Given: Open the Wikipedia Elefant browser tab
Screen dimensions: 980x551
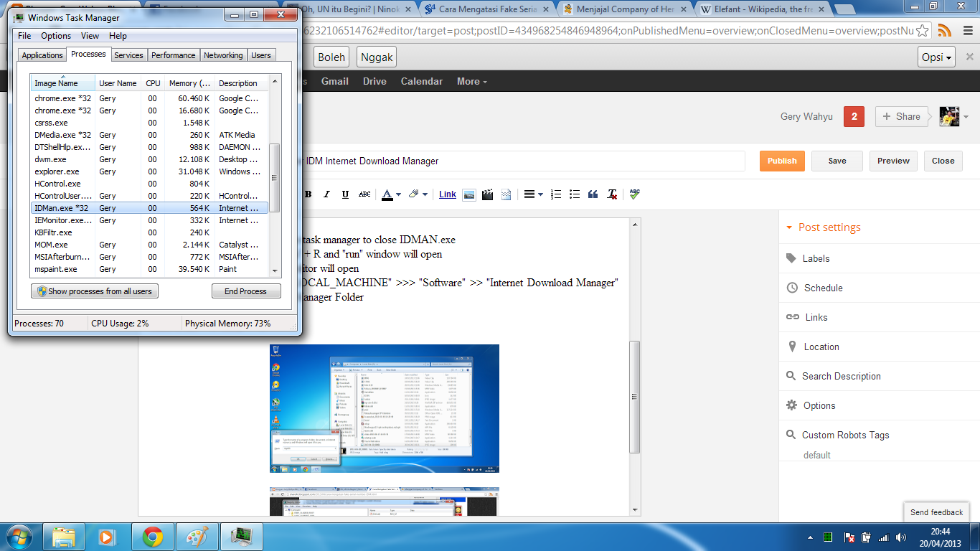Looking at the screenshot, I should (760, 9).
